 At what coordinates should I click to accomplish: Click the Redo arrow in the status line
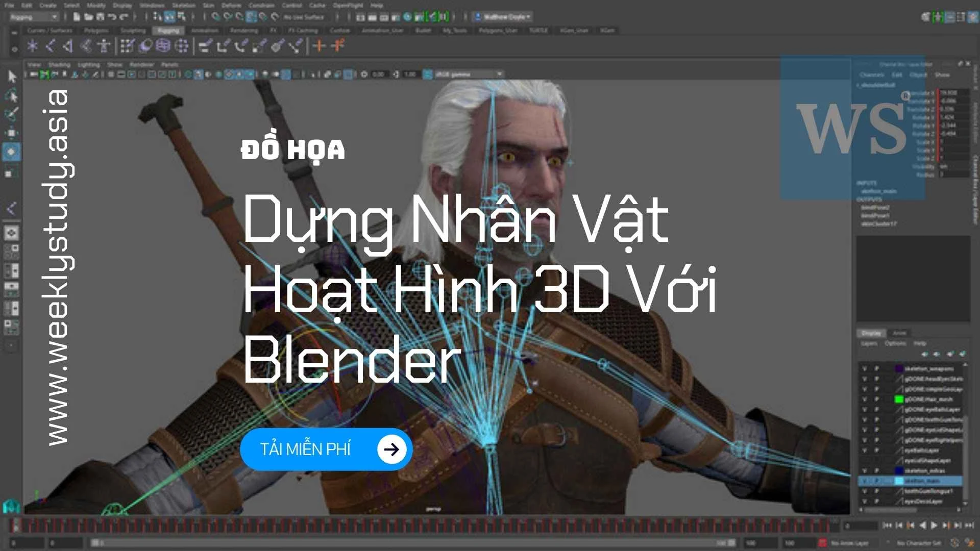coord(124,17)
